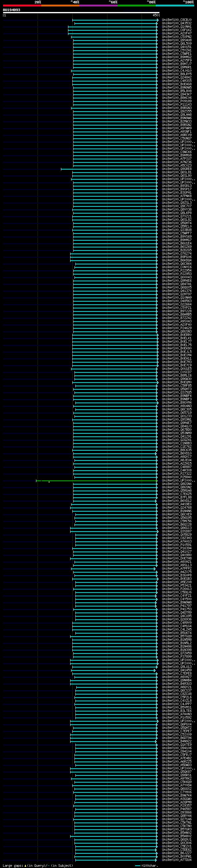Click hit label UniRef100_Q05829
This screenshot has width=197, height=868.
click(176, 535)
